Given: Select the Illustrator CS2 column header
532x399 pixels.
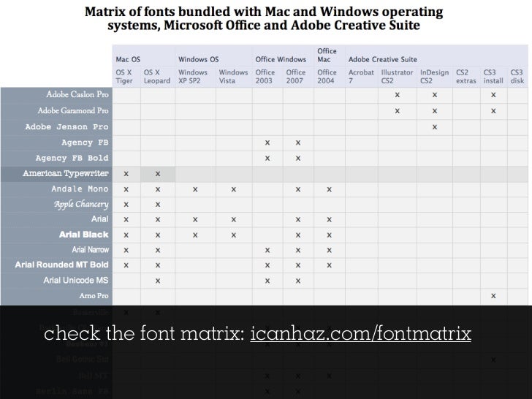Looking at the screenshot, I should 397,77.
